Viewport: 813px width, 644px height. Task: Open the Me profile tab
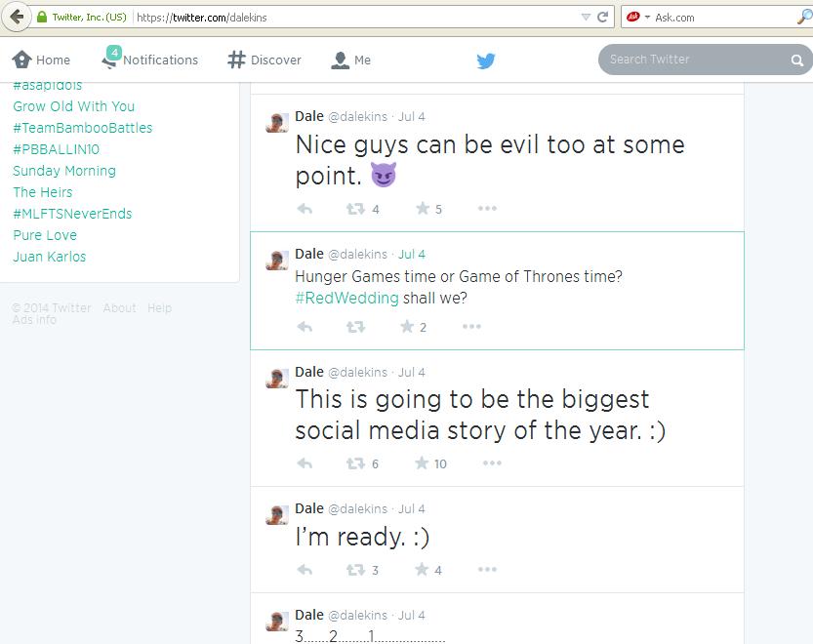pos(351,60)
